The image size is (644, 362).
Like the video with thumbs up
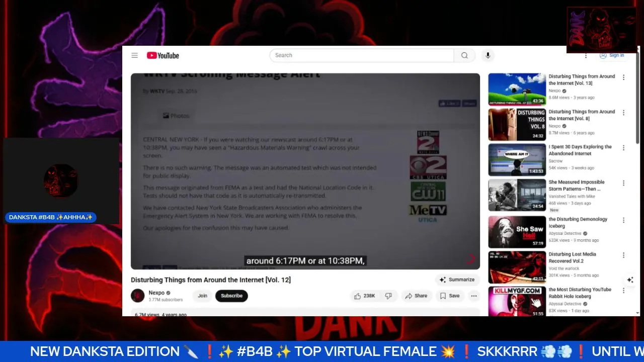tap(364, 296)
